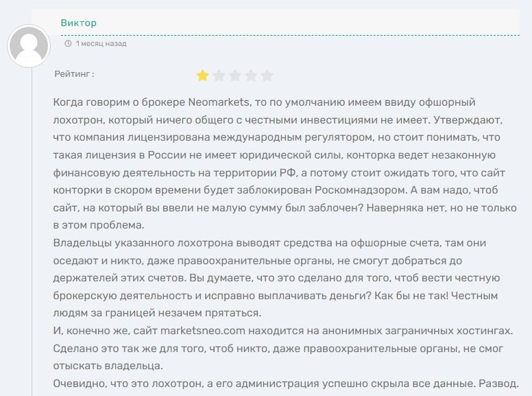532x396 pixels.
Task: Click the word 'Роскомнадзором' in the review
Action: (x=361, y=190)
